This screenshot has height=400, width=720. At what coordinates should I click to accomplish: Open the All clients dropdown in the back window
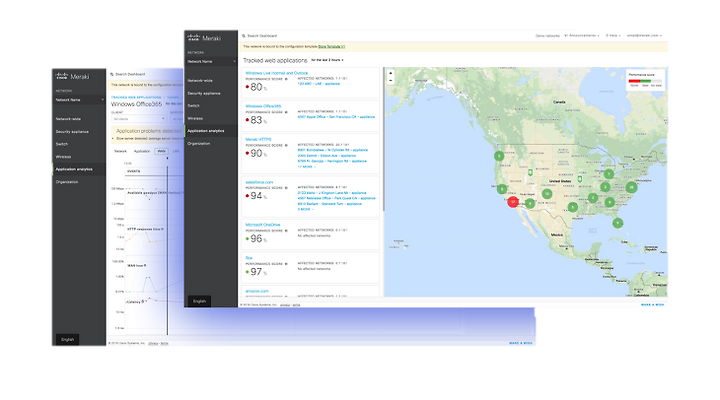pos(138,119)
